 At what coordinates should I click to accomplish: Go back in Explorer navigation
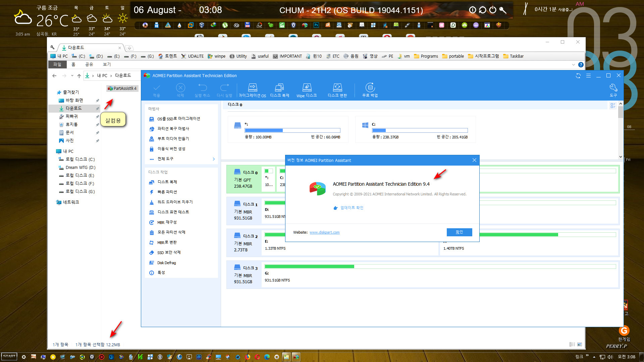pos(54,76)
